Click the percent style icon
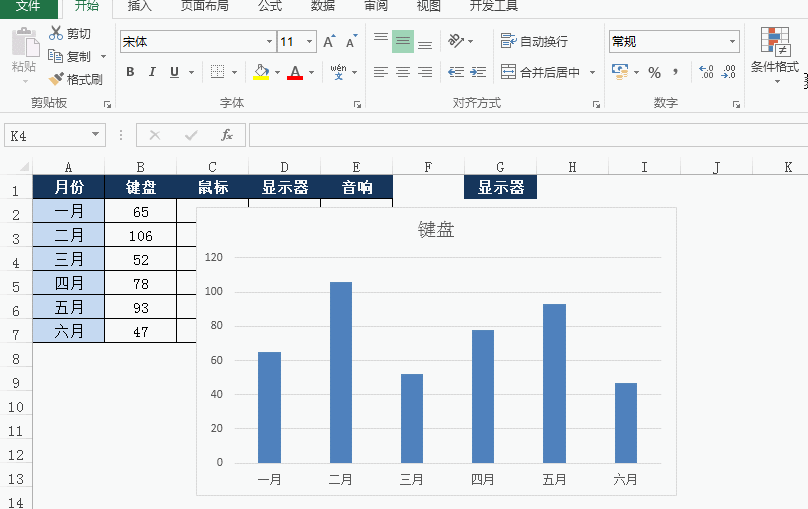This screenshot has width=808, height=509. click(x=654, y=72)
